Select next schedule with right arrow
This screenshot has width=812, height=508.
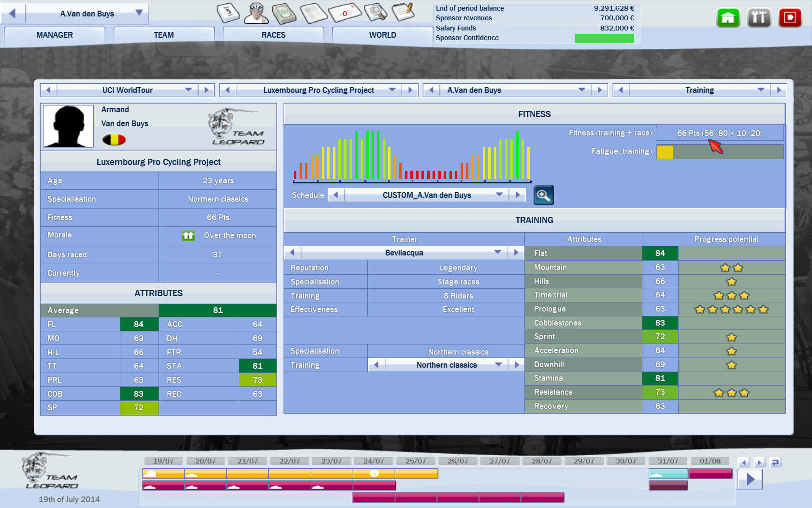click(x=518, y=195)
